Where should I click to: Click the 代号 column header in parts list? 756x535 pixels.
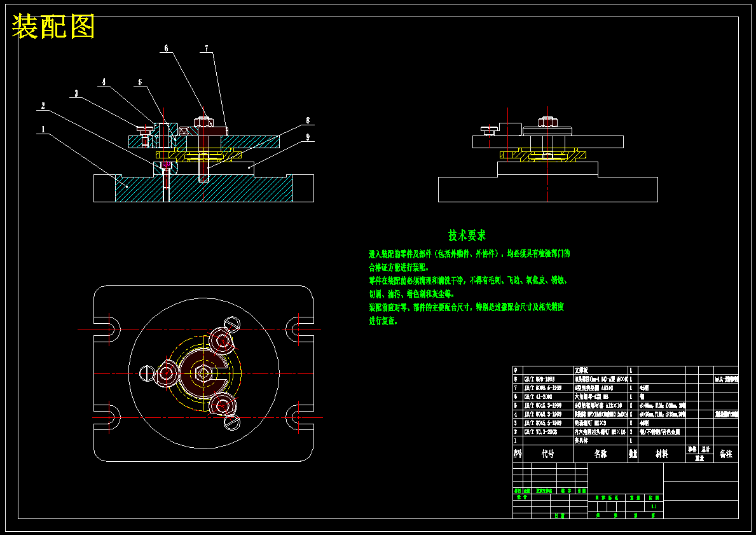click(547, 454)
